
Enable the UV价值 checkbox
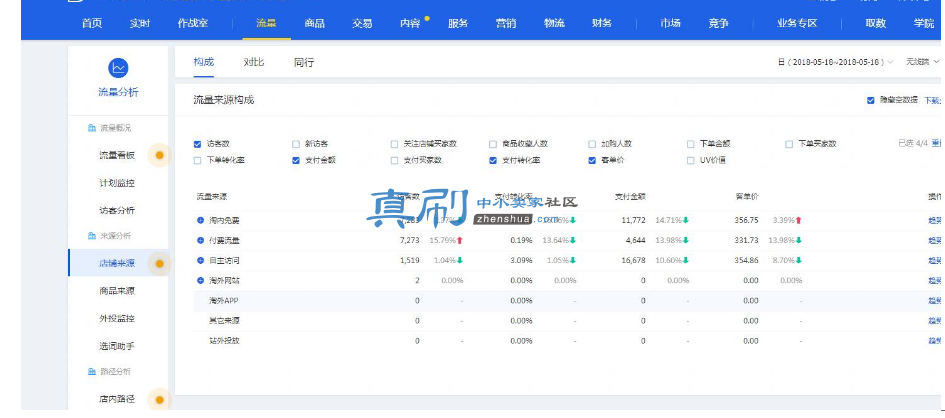click(x=691, y=160)
